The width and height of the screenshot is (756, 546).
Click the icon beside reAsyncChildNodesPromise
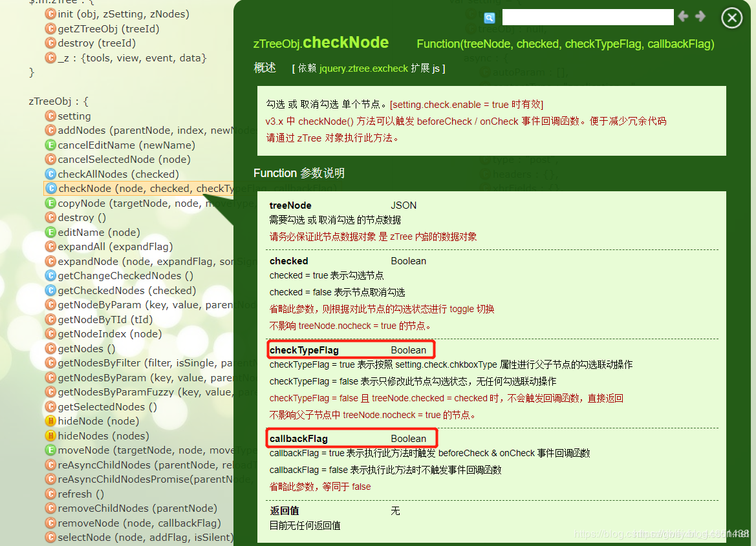[50, 479]
